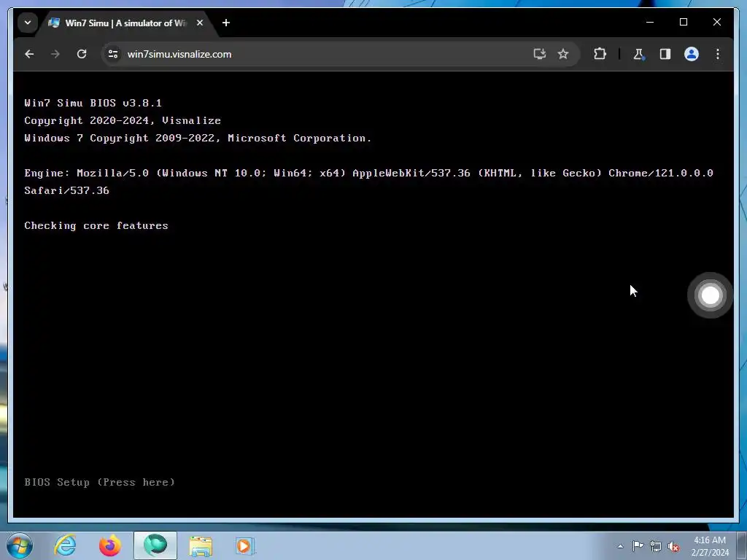Open the taskbar icon next to Firefox
Screen dimensions: 747x560
(155, 545)
